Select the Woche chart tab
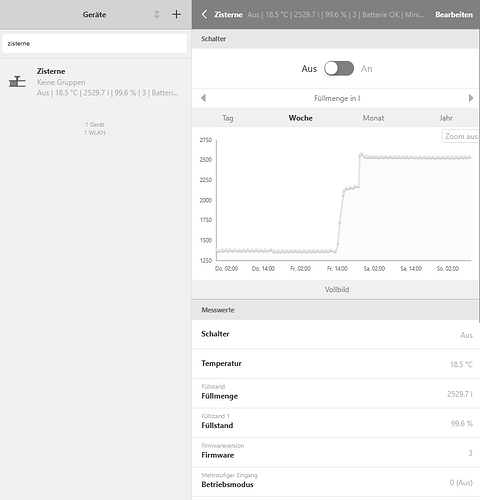The height and width of the screenshot is (500, 480). (x=301, y=118)
